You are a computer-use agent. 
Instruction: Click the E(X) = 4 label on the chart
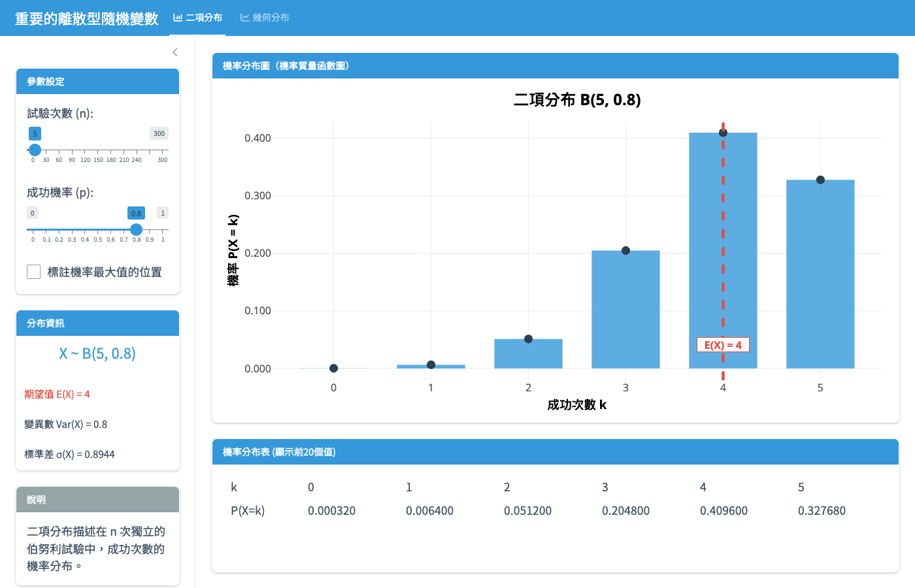tap(723, 344)
